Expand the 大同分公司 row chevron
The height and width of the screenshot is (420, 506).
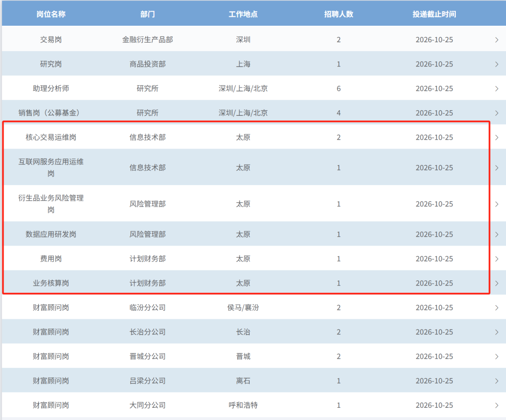pos(497,405)
